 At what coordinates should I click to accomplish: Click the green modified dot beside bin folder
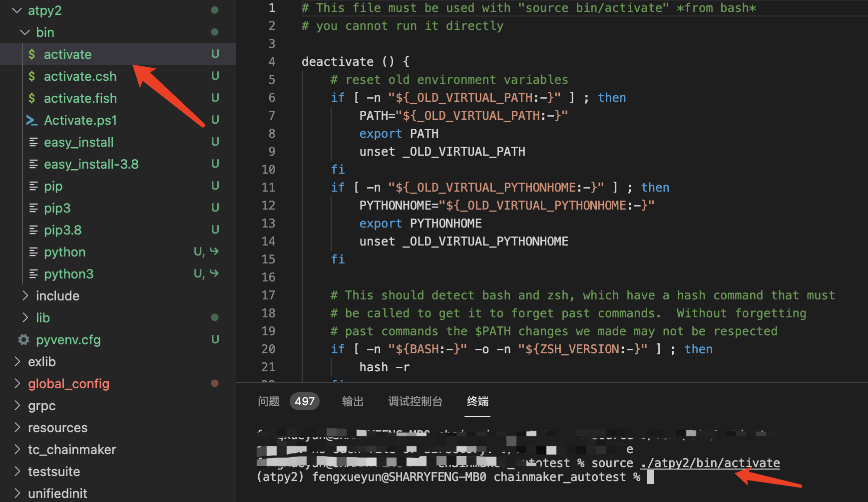(215, 31)
